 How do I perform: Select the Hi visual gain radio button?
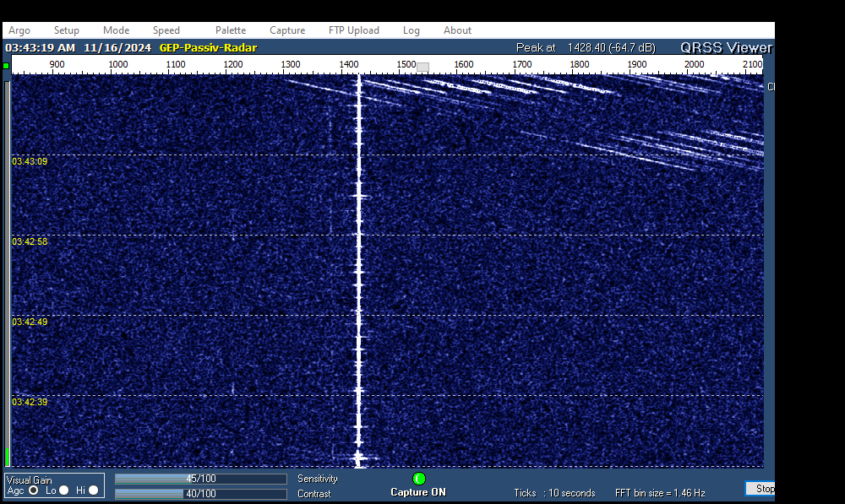pyautogui.click(x=93, y=490)
